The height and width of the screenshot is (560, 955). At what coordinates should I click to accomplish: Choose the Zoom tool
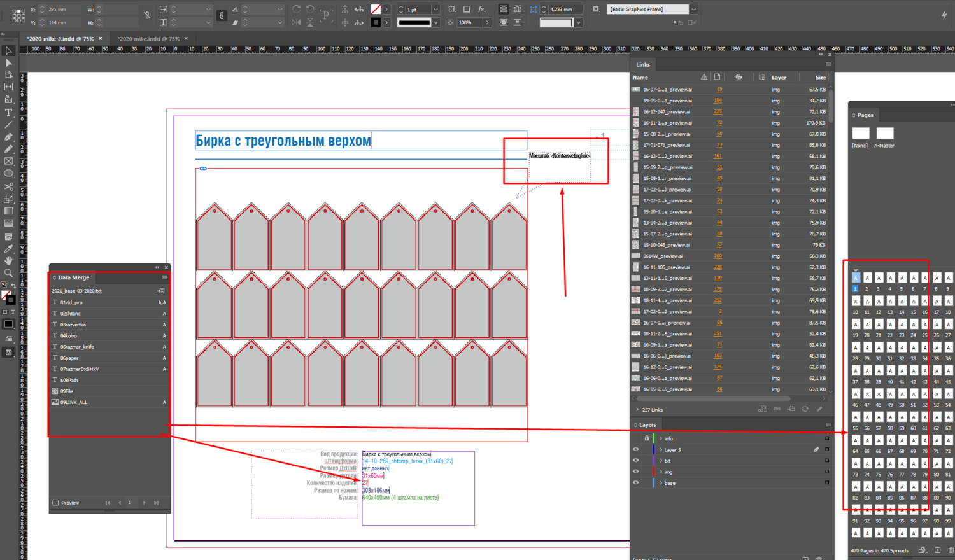click(8, 273)
